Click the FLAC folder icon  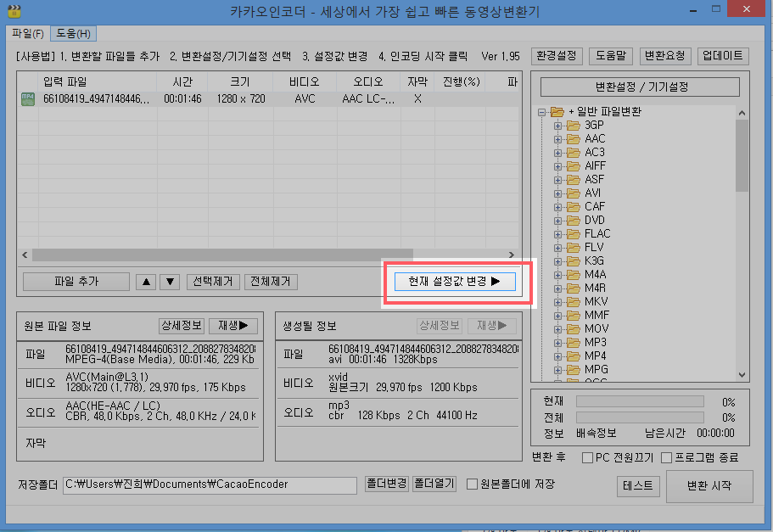[x=573, y=233]
